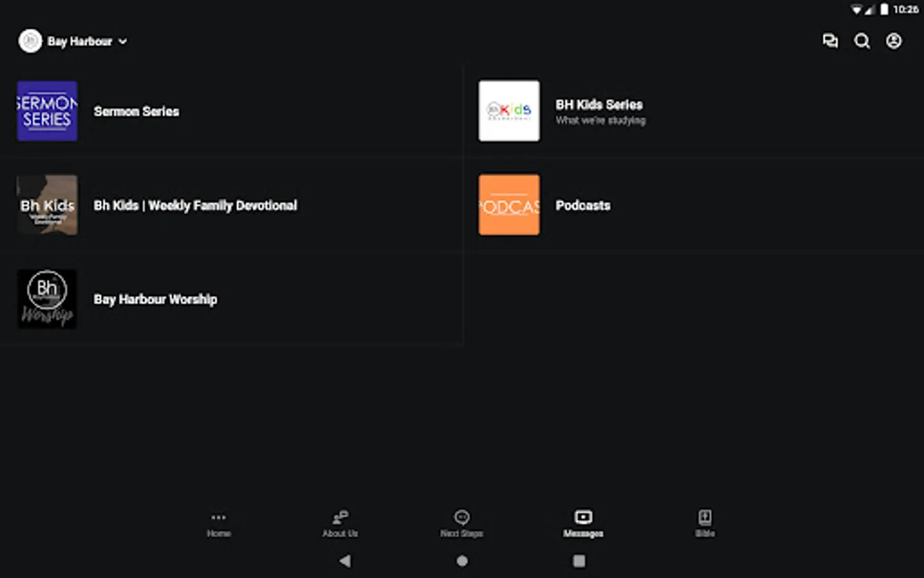The width and height of the screenshot is (924, 578).
Task: Open the chat messages icon
Action: pyautogui.click(x=830, y=41)
